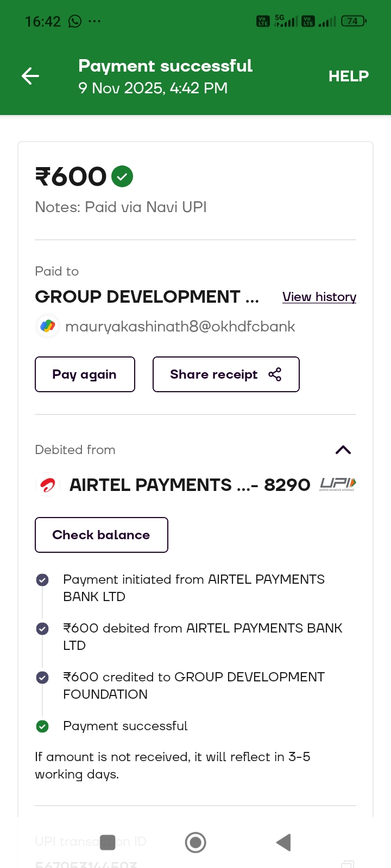This screenshot has height=868, width=391.
Task: Tap the ₹600 credited step checkmark
Action: [x=42, y=678]
